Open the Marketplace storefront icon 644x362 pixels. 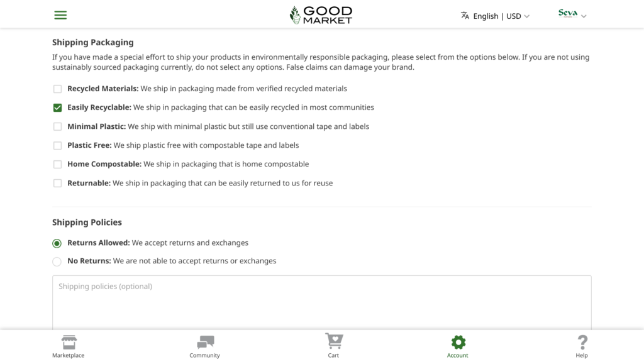click(69, 343)
